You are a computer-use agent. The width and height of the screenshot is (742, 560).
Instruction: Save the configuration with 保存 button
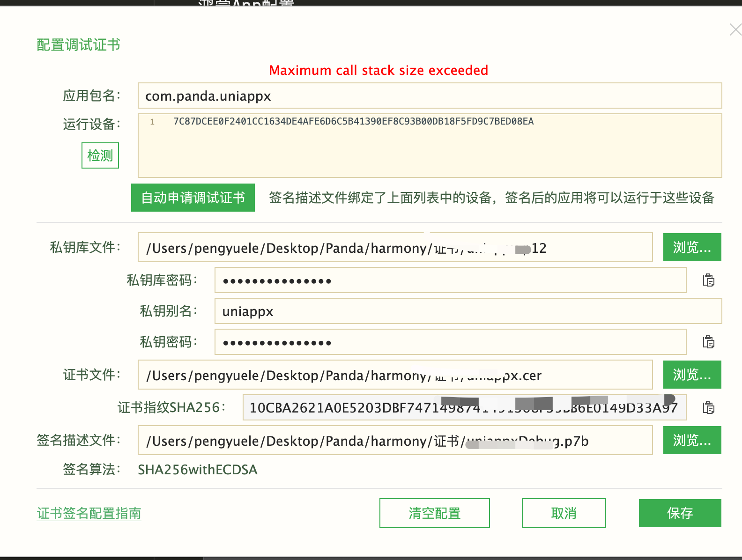(x=680, y=513)
